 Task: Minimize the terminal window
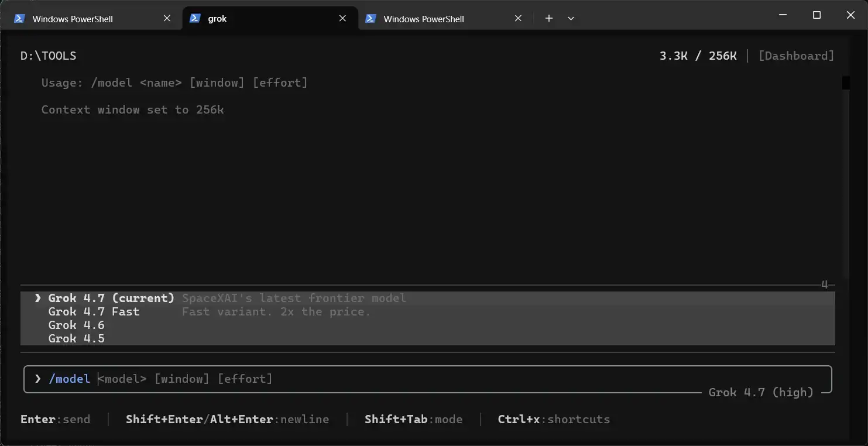click(x=783, y=15)
